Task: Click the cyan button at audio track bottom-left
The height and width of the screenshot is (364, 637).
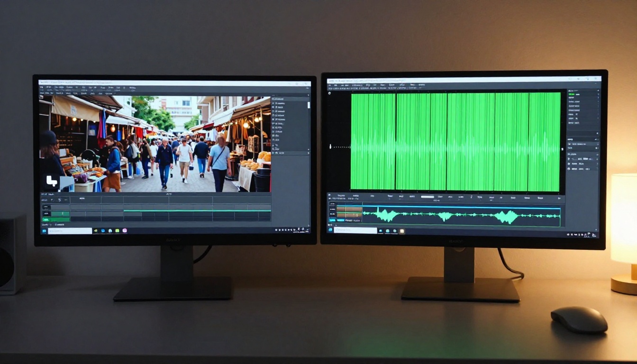Action: [332, 220]
